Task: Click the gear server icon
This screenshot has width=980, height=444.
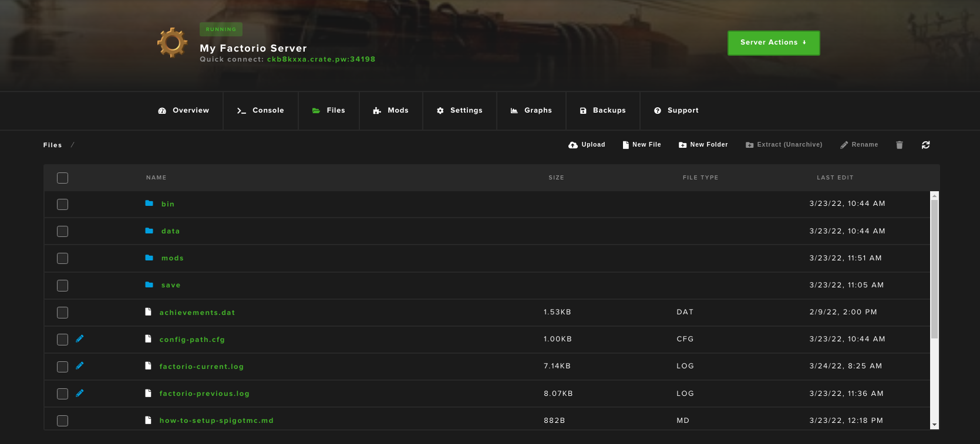Action: 172,42
